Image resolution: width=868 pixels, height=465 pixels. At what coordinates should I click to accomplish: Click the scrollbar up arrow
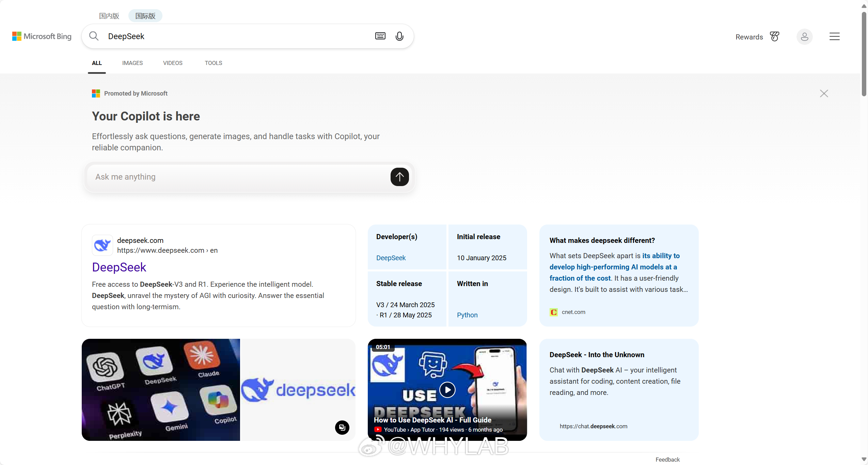(864, 6)
